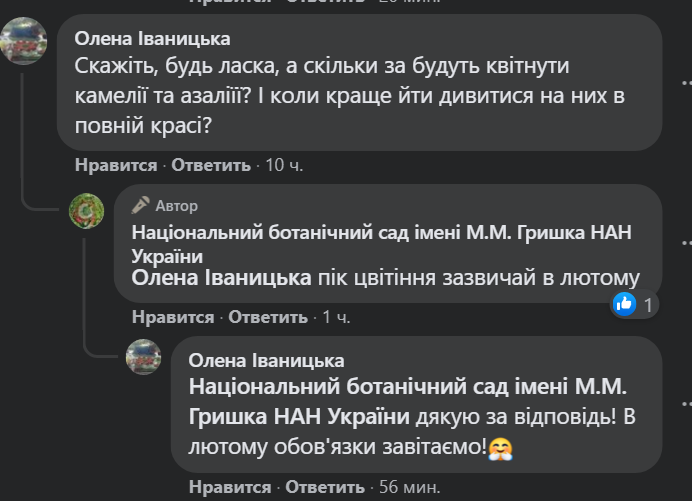Viewport: 692px width, 501px height.
Task: Open Олена Иваницька name on first comment
Action: tap(153, 39)
